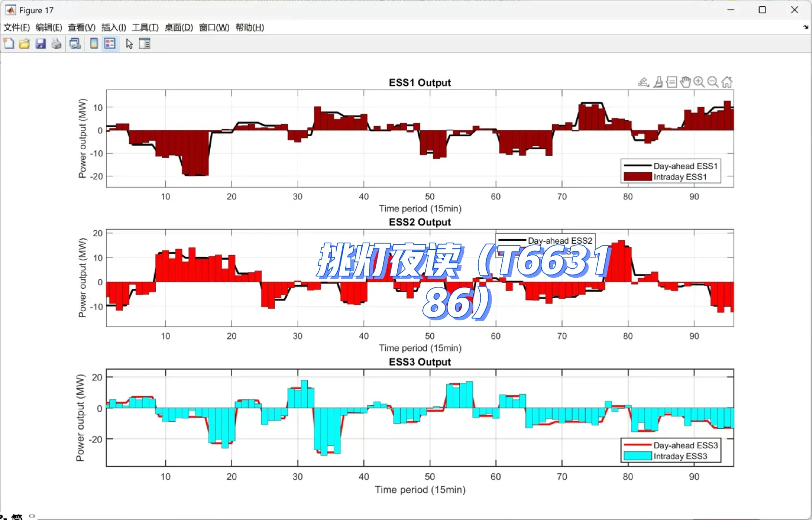Open the 窗口(W) menu
Viewport: 812px width, 520px height.
tap(214, 27)
